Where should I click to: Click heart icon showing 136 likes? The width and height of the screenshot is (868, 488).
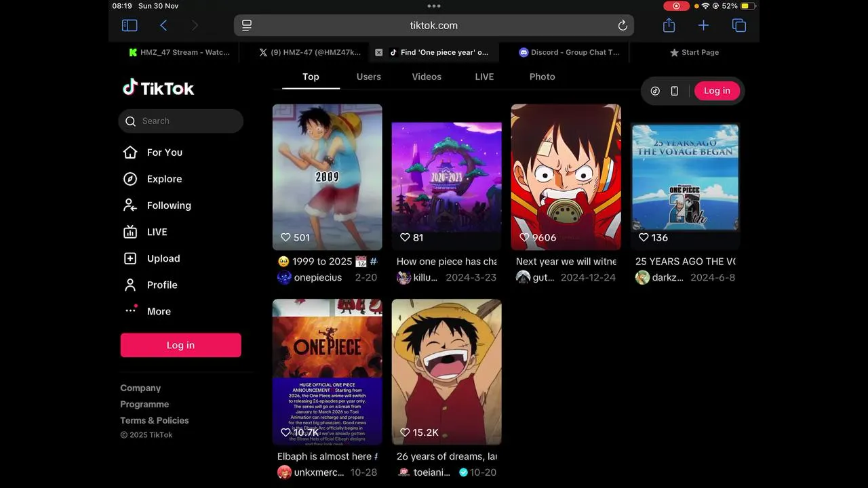pos(644,237)
